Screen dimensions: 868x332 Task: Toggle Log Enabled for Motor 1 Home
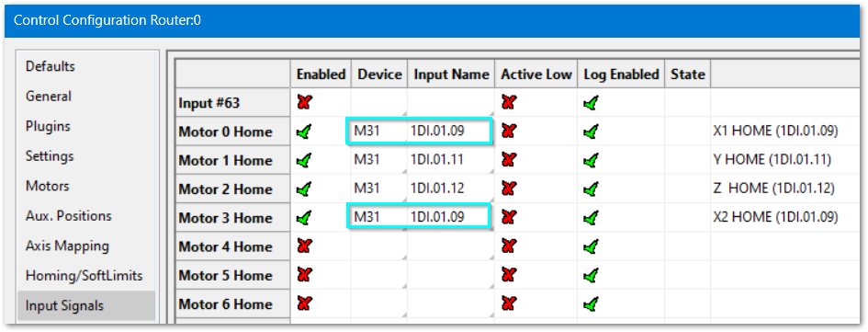pos(591,160)
